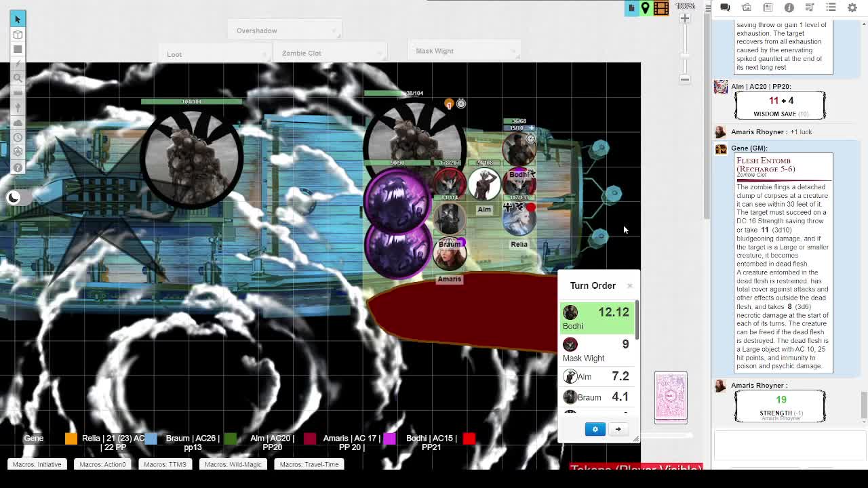Open the layers cube tool
Image resolution: width=868 pixels, height=488 pixels.
point(18,35)
